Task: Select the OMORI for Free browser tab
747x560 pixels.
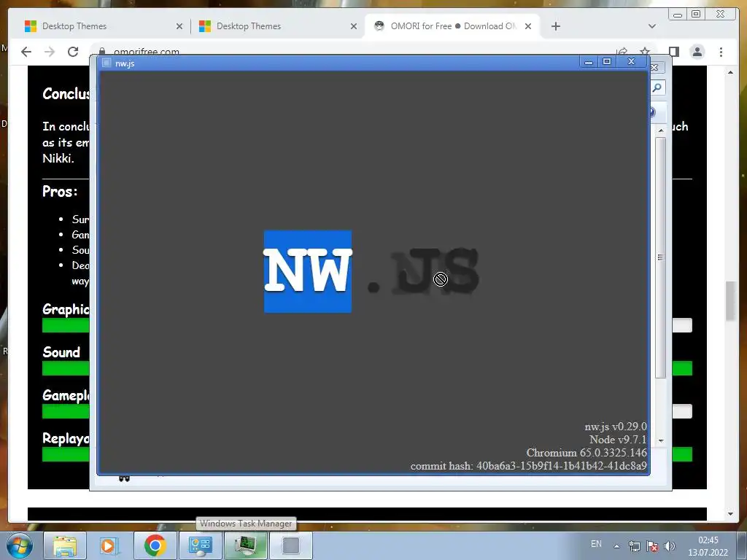Action: point(452,26)
